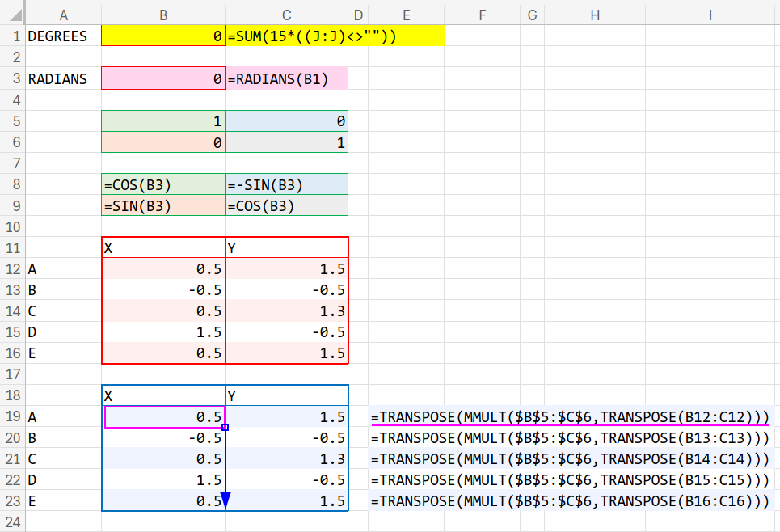The width and height of the screenshot is (780, 532).
Task: Select the selected cell B19 with magenta border
Action: [163, 416]
